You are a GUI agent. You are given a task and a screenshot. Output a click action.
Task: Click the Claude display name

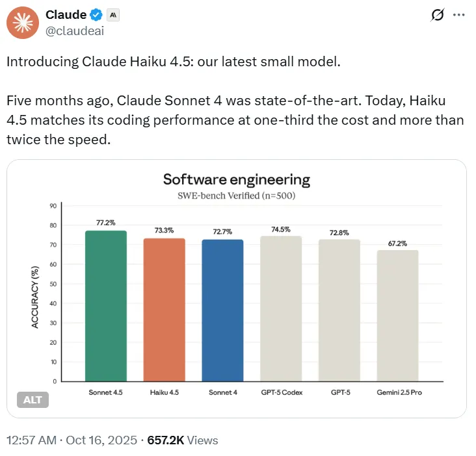pos(66,15)
